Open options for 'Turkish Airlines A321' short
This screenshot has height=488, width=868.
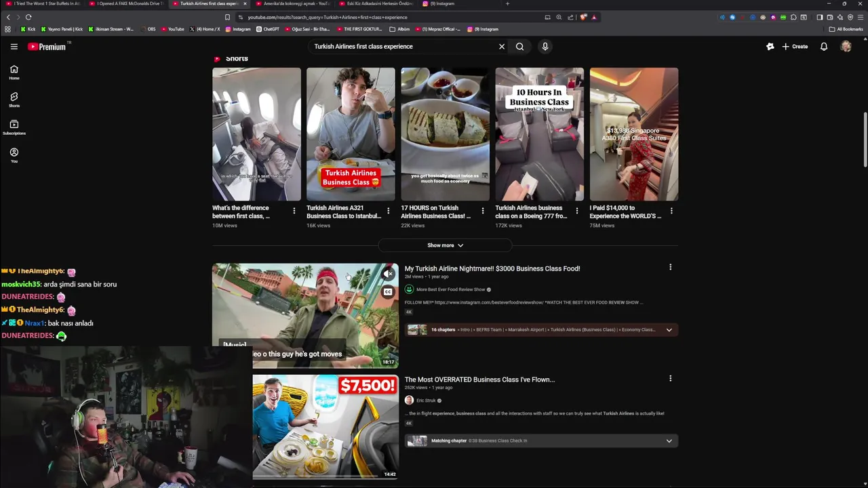pos(388,211)
